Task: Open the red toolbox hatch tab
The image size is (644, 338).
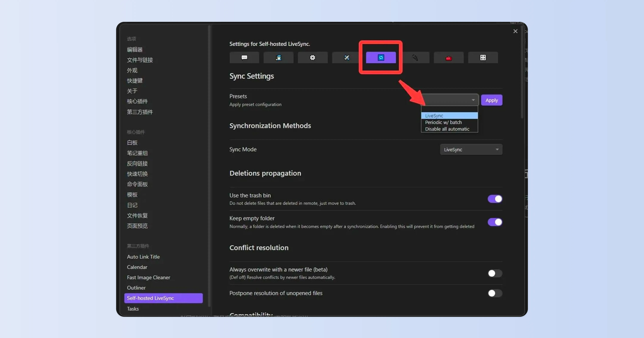Action: click(449, 57)
